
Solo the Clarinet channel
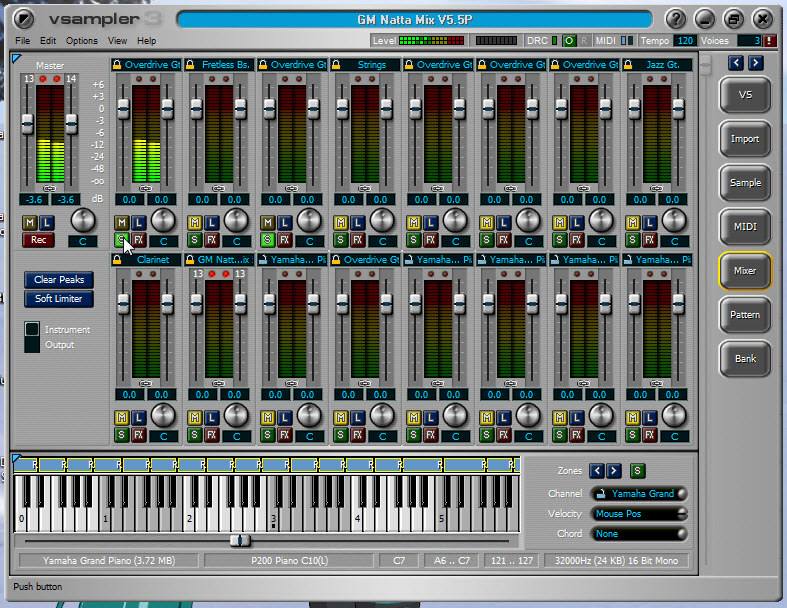tap(121, 435)
